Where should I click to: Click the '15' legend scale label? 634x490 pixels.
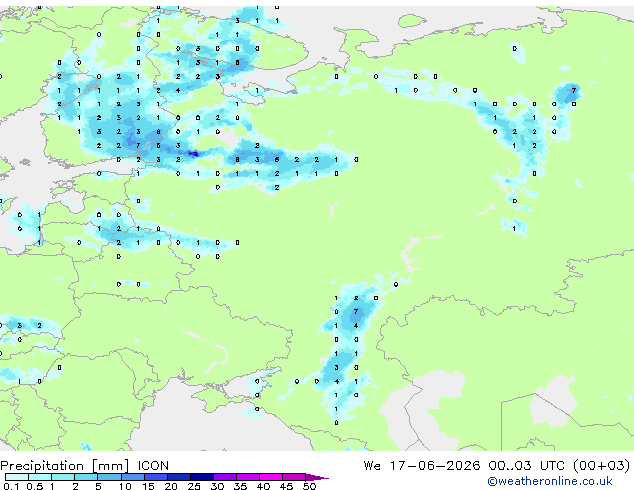click(x=148, y=486)
